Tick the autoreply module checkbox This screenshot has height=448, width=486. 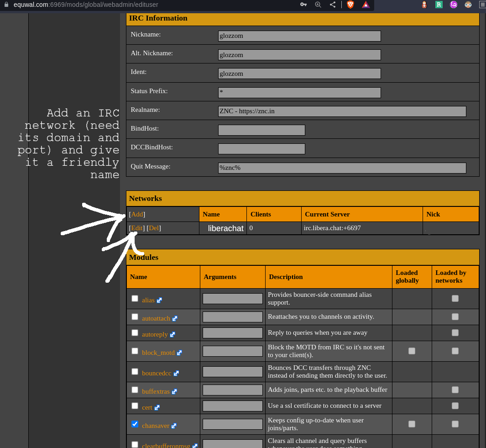coord(135,333)
